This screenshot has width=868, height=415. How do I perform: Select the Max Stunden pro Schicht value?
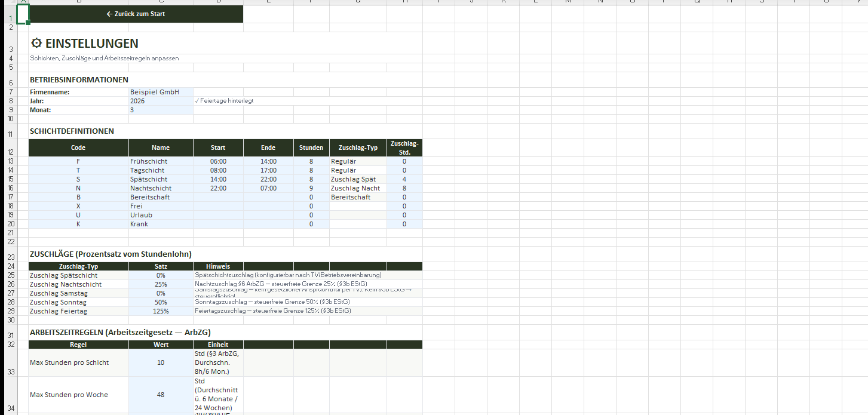[160, 362]
